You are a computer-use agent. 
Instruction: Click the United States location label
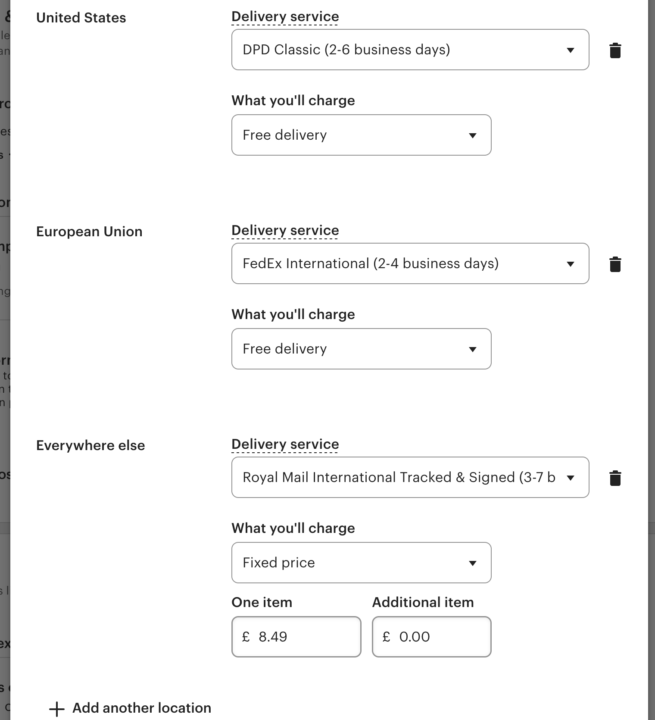tap(81, 18)
